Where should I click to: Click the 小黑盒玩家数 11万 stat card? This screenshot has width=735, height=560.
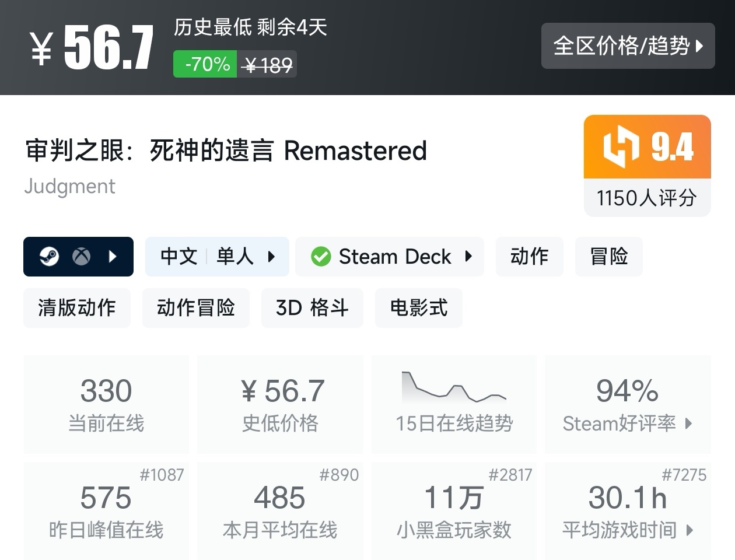click(454, 510)
